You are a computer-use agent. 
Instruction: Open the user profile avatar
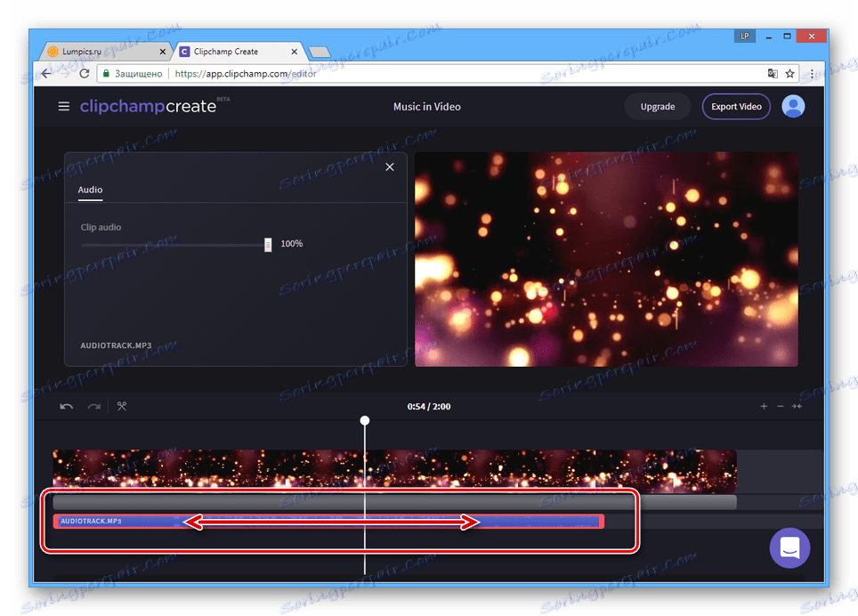(793, 106)
